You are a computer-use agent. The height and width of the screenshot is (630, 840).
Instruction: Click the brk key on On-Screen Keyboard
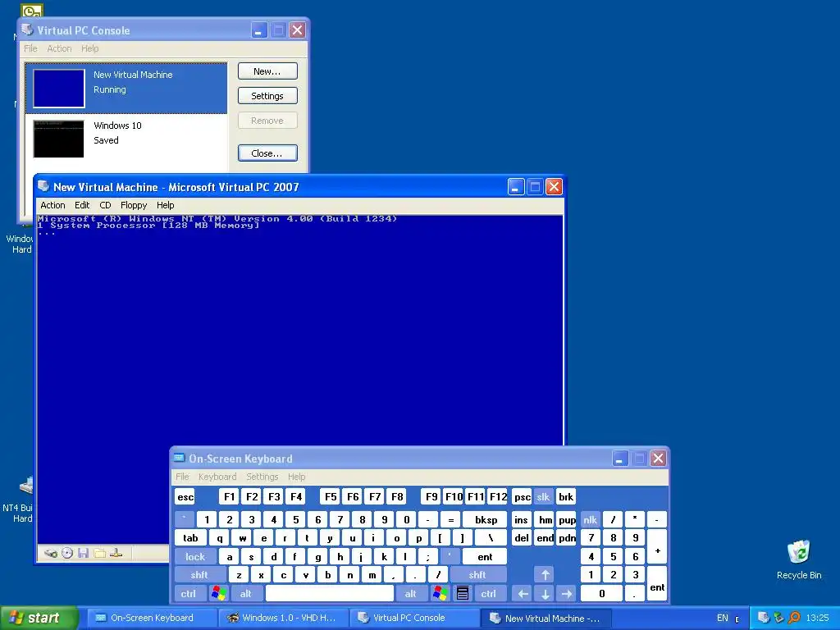[566, 496]
